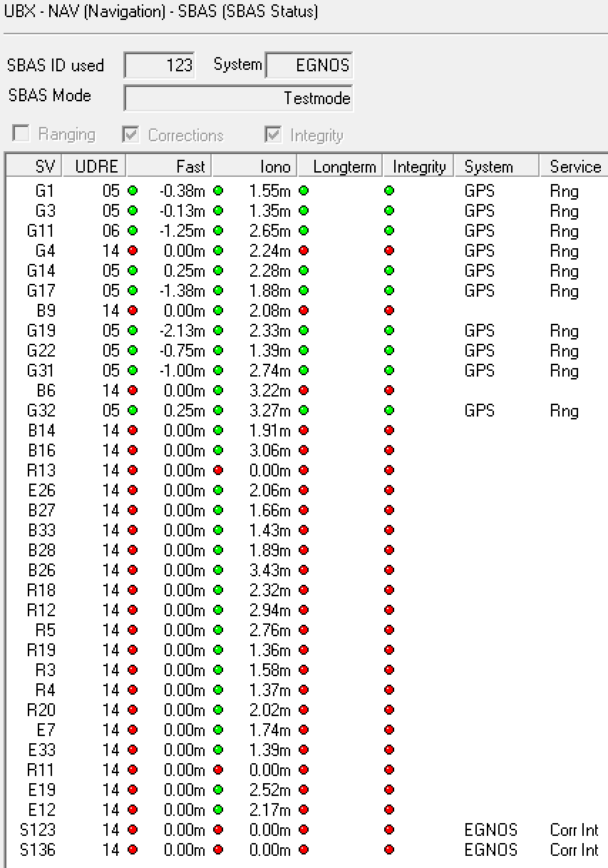Screen dimensions: 608x868
Task: Click the green Integrity dot for G32
Action: tap(389, 411)
